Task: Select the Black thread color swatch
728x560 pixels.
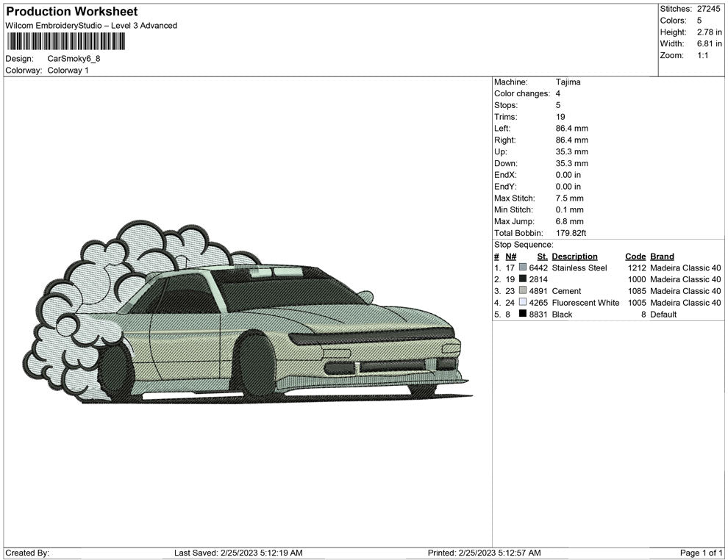Action: coord(523,315)
